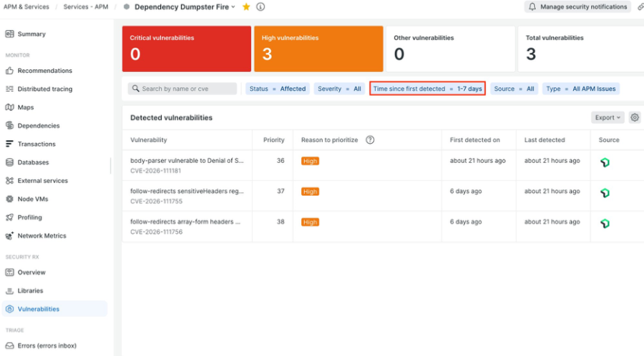This screenshot has width=644, height=356.
Task: Click the source icon for CVE-2026-111181 row
Action: pyautogui.click(x=605, y=162)
